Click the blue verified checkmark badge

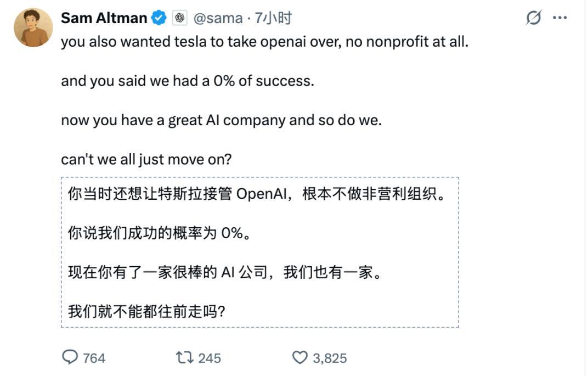159,18
